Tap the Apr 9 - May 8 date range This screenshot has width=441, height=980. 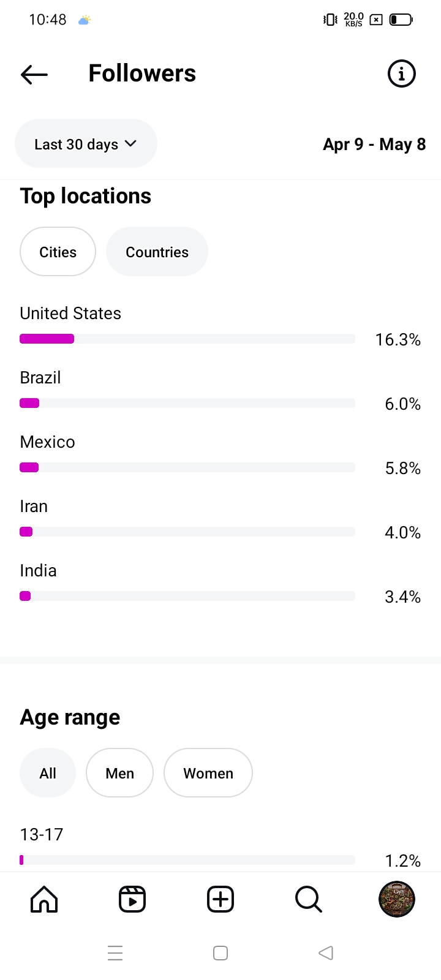pyautogui.click(x=374, y=145)
